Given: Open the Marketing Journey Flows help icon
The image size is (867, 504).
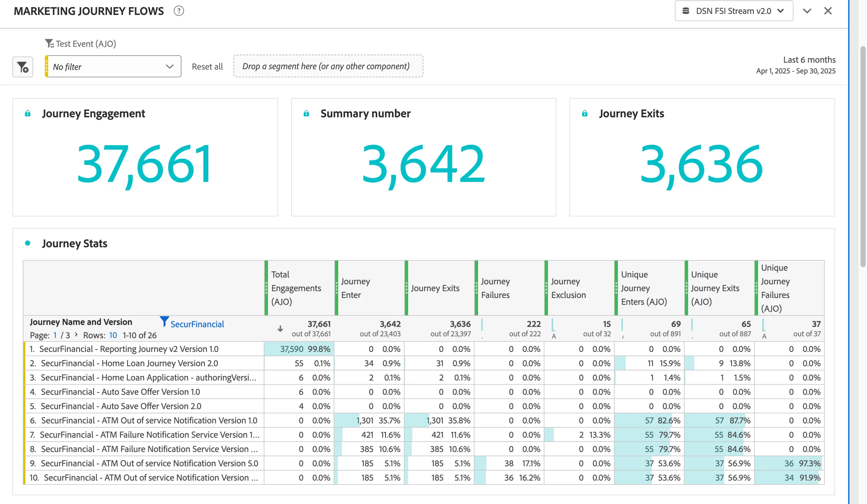Looking at the screenshot, I should [x=179, y=11].
